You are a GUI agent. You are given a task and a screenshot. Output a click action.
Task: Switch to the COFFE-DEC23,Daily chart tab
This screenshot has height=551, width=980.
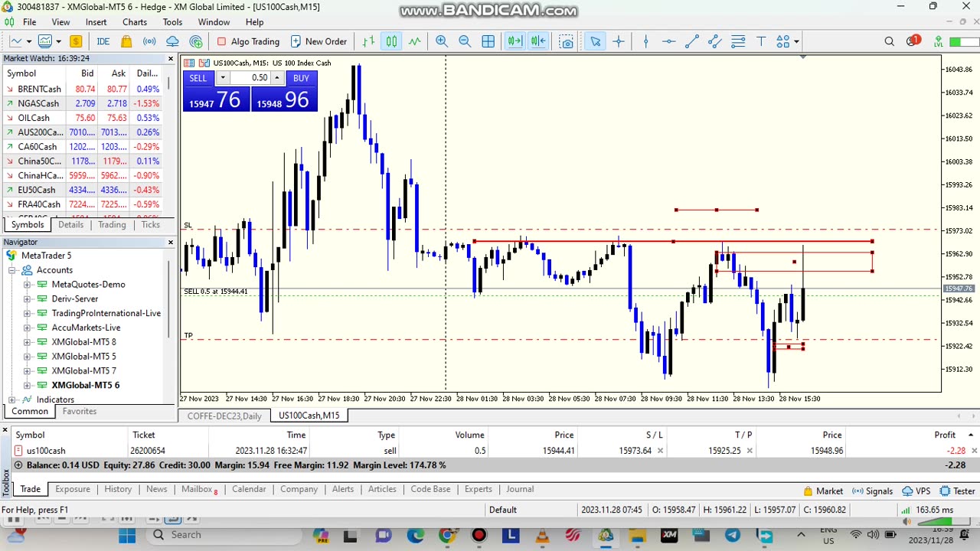(224, 416)
